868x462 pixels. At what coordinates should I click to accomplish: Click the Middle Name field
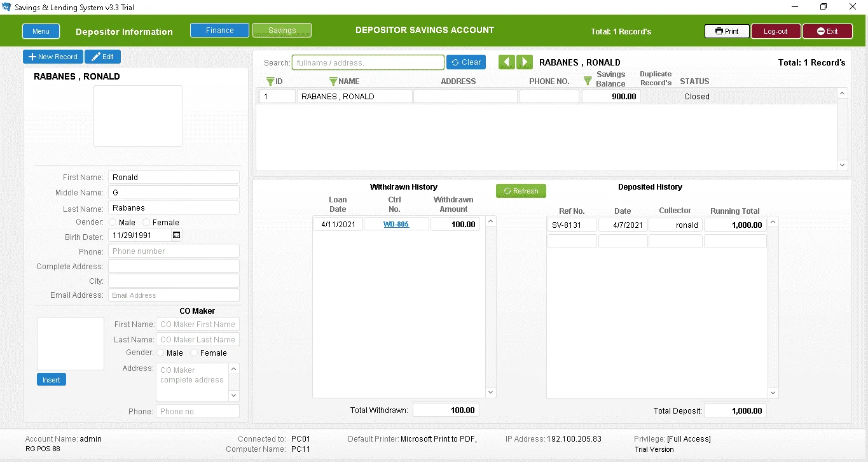[x=174, y=193]
